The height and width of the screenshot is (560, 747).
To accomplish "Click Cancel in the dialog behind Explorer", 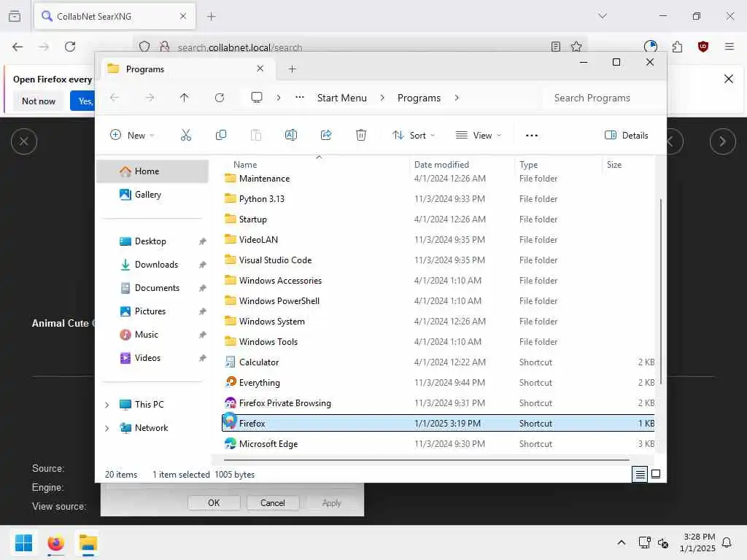I will click(273, 503).
